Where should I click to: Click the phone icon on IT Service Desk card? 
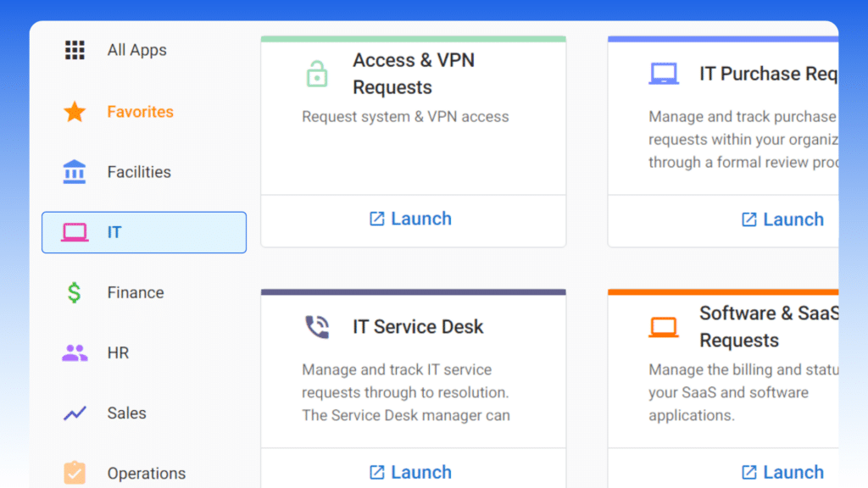coord(317,326)
